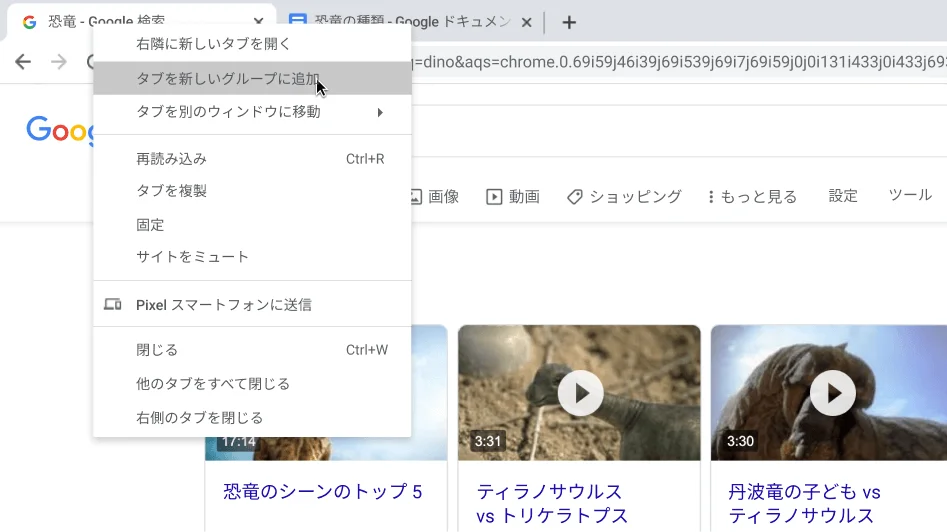
Task: Toggle 固定 to pin the tab
Action: click(150, 225)
